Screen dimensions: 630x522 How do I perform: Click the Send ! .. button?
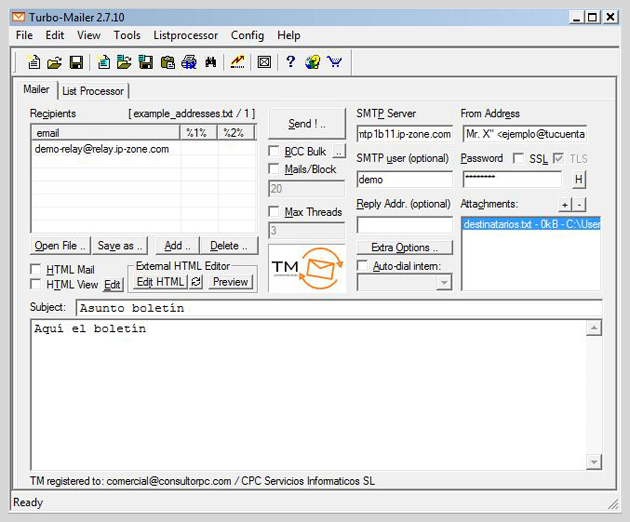pos(307,124)
